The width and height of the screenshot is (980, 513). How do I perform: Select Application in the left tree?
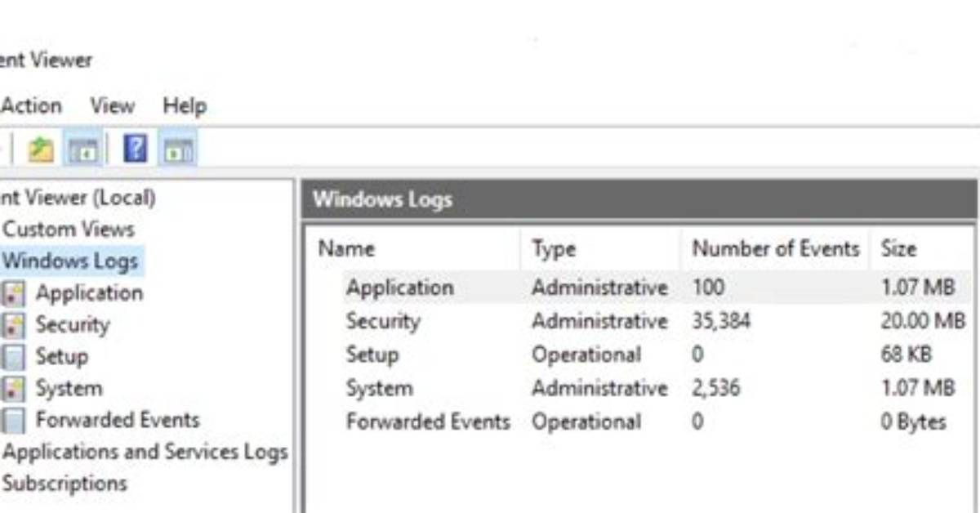point(89,293)
